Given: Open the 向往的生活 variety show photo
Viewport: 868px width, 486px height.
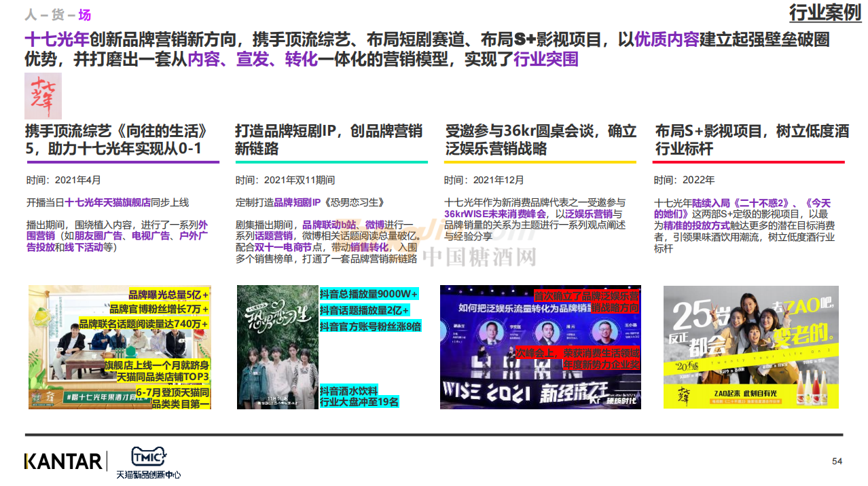Looking at the screenshot, I should [x=120, y=347].
